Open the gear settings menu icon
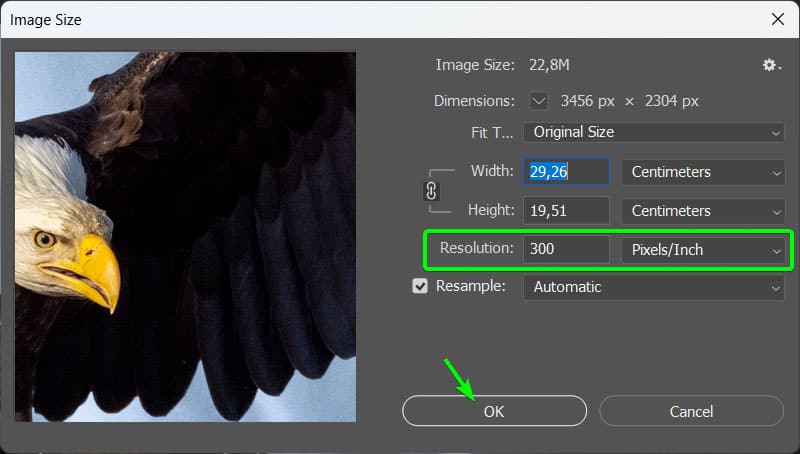The height and width of the screenshot is (454, 800). point(769,65)
